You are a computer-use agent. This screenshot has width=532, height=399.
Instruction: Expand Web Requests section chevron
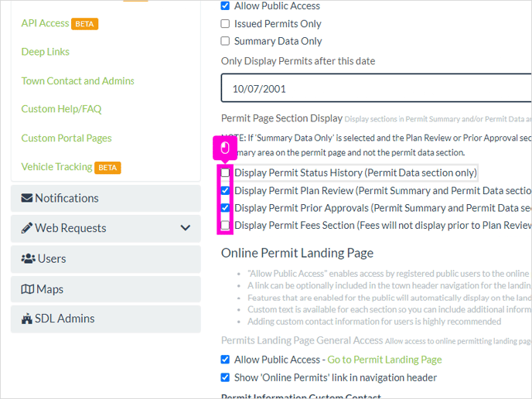[x=186, y=228]
